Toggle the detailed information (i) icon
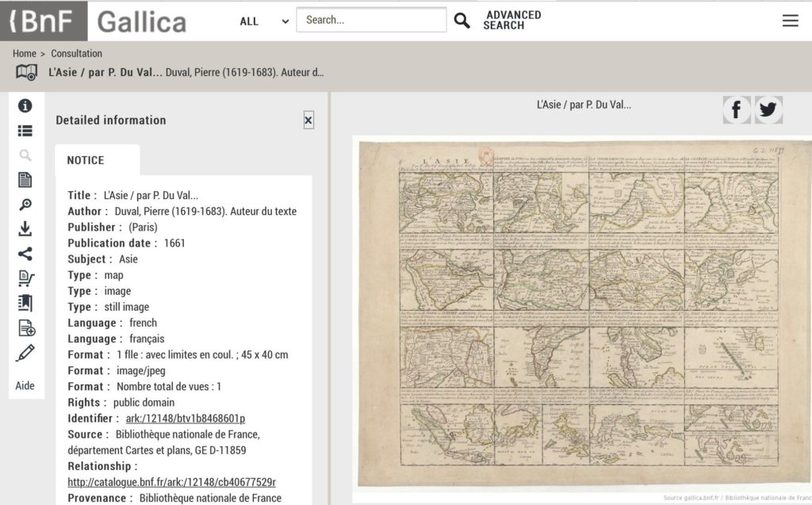 (25, 105)
